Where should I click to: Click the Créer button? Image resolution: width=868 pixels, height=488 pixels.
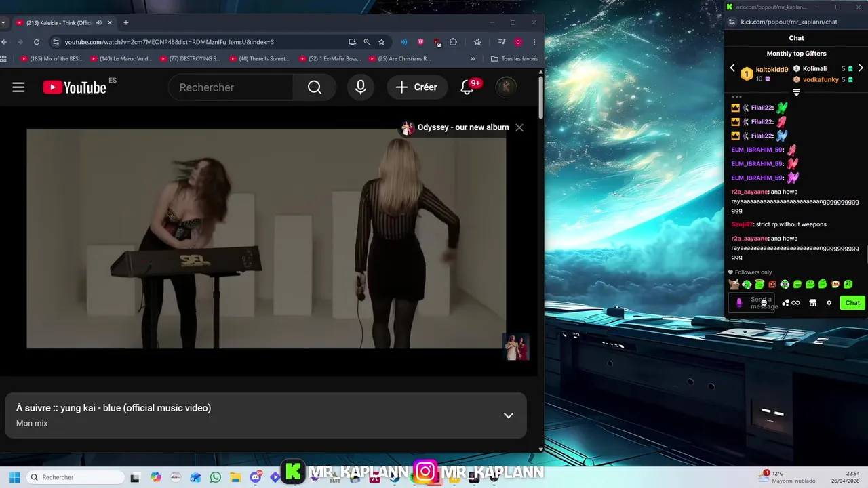coord(417,87)
